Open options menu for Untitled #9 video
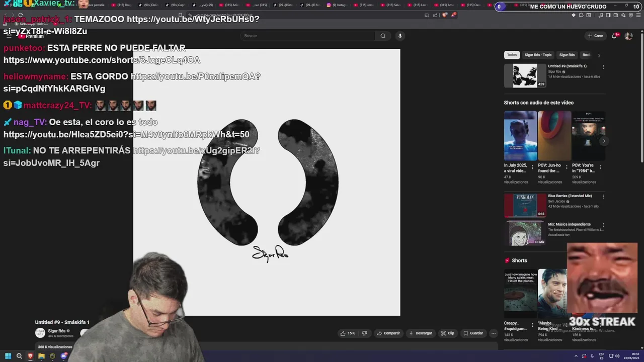The height and width of the screenshot is (362, 644). pos(603,67)
